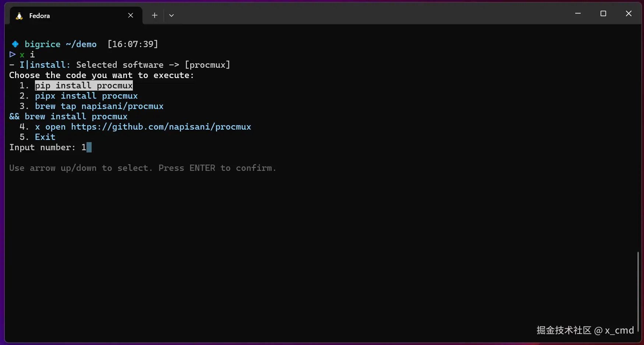The height and width of the screenshot is (345, 644).
Task: Click the Linux penguin icon on the Fedora tab
Action: (19, 15)
